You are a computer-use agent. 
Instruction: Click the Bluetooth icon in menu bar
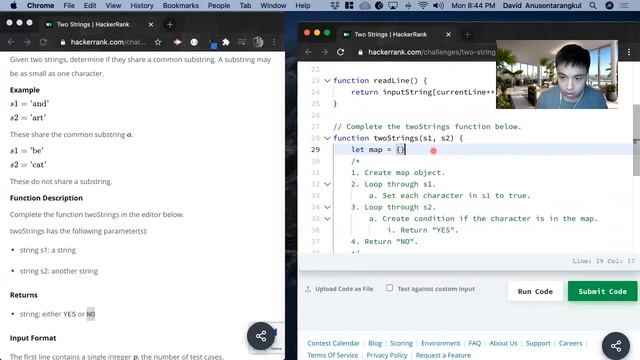(x=408, y=5)
